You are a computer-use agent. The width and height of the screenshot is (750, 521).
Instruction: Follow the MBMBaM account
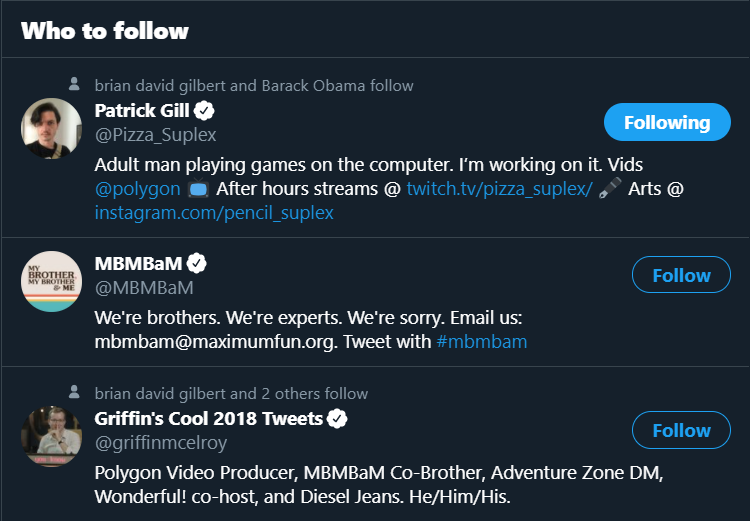[x=681, y=275]
